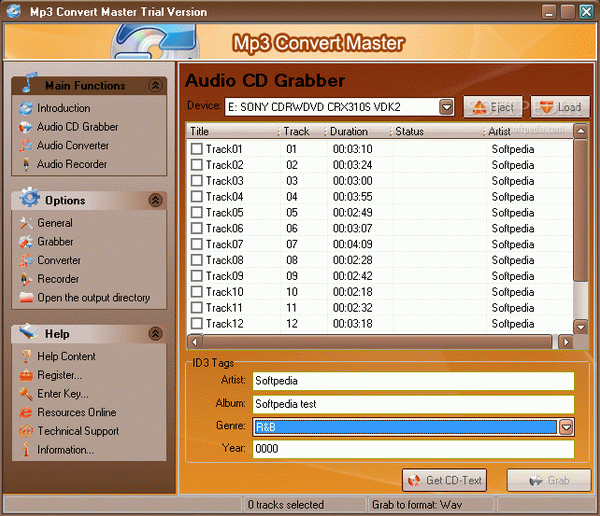Click the Options gear icon

[29, 198]
